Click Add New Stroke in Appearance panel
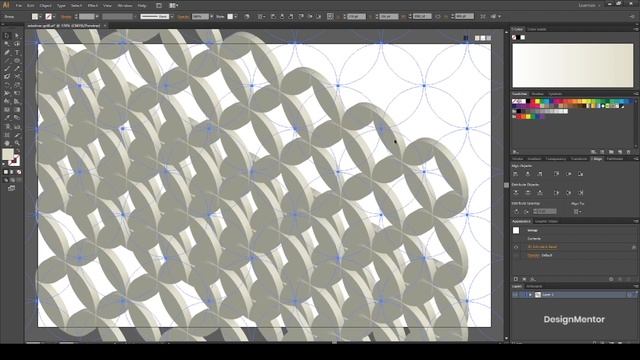The image size is (640, 360). [x=516, y=279]
